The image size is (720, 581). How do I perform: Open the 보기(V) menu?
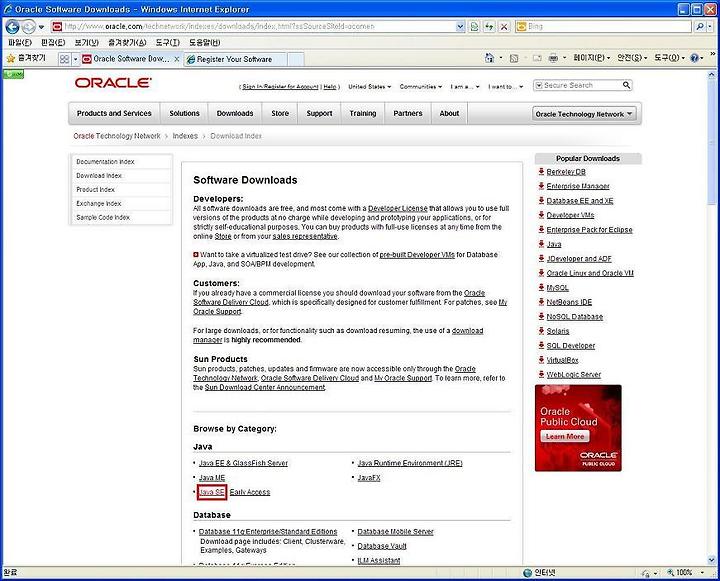[x=87, y=43]
